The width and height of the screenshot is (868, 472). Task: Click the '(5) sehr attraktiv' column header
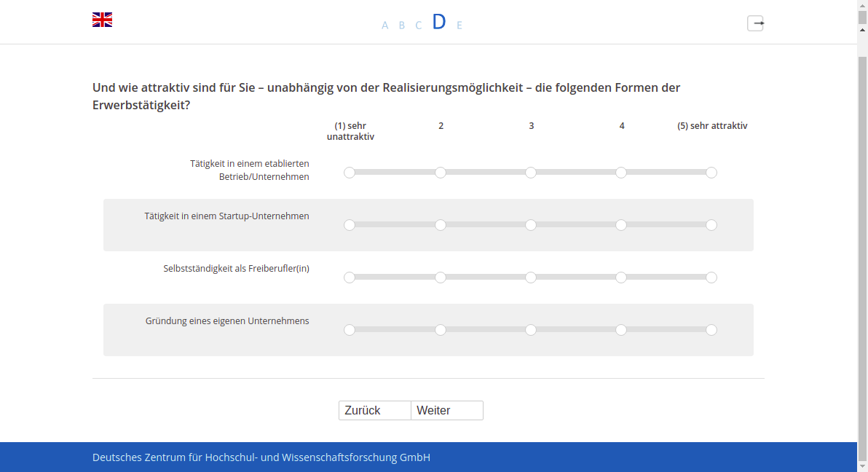[x=712, y=126]
